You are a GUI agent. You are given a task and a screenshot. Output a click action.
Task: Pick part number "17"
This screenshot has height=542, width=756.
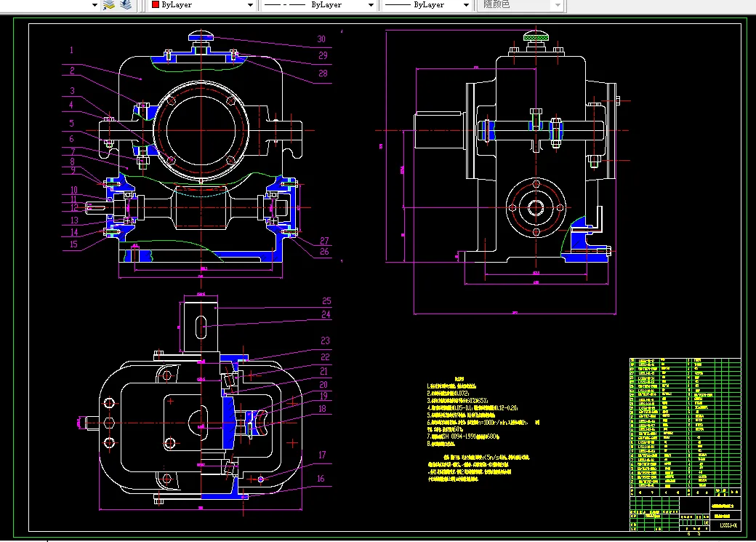pyautogui.click(x=322, y=455)
